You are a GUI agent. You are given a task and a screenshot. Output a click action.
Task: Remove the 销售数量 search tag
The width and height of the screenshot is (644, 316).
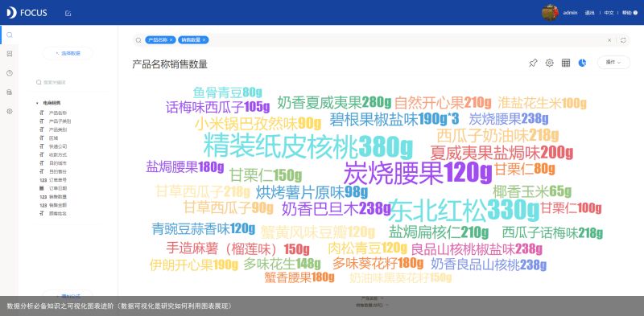point(204,40)
